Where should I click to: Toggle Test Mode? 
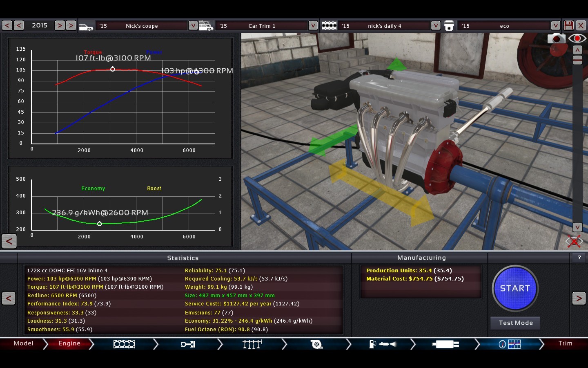pos(515,323)
